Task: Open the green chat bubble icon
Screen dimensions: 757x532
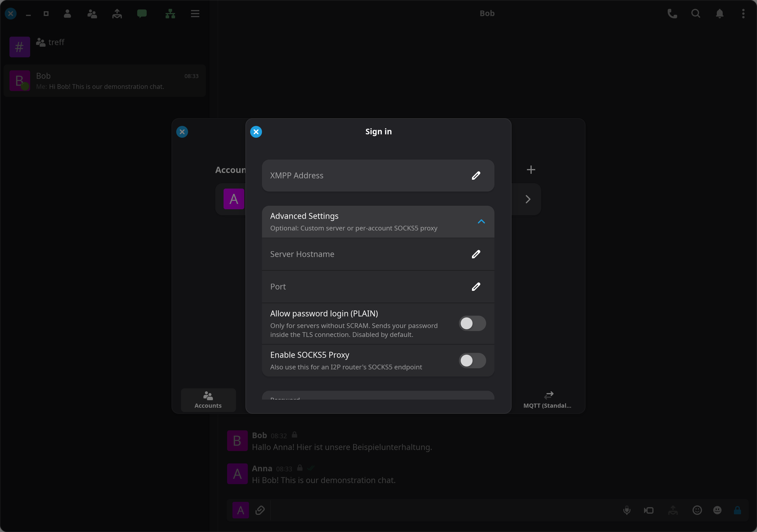Action: (x=142, y=14)
